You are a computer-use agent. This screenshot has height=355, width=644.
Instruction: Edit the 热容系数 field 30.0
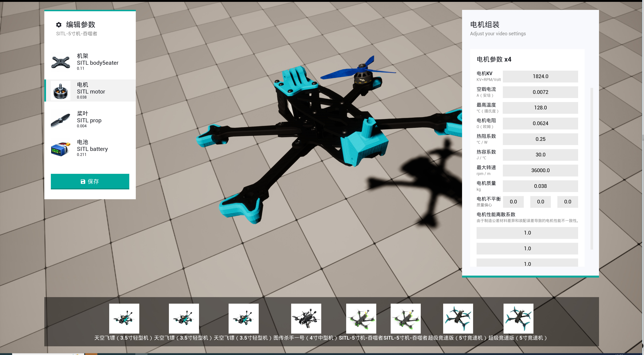click(x=540, y=155)
